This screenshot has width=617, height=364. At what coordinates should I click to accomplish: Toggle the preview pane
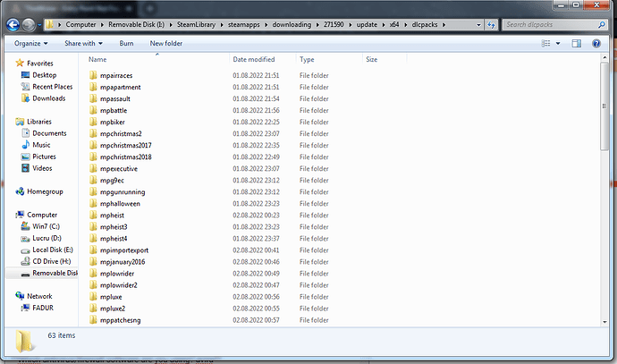pos(576,43)
